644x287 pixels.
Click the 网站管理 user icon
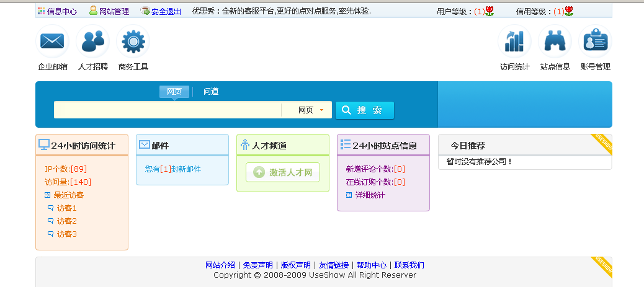click(x=94, y=11)
